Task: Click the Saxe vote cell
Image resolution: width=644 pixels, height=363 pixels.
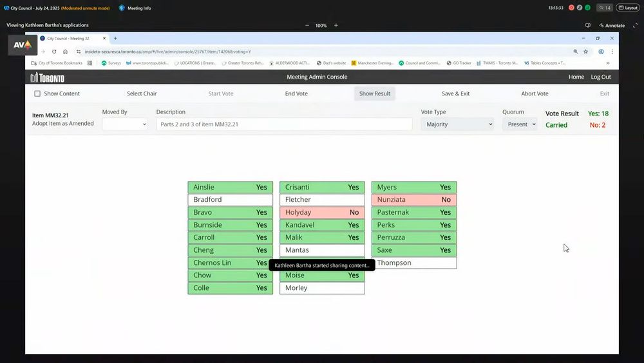Action: (414, 250)
